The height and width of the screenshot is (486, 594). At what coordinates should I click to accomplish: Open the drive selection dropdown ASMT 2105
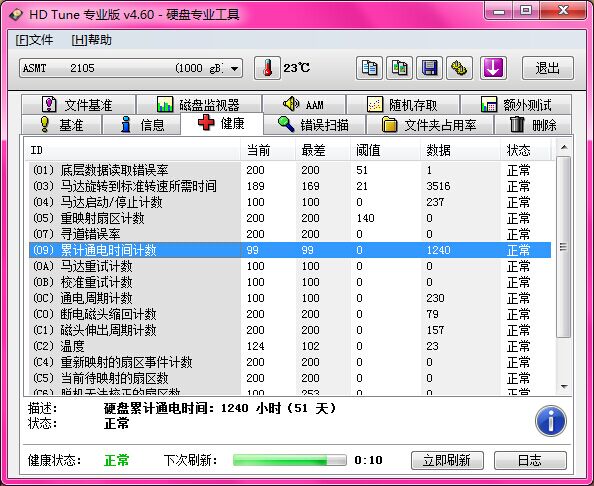[131, 68]
